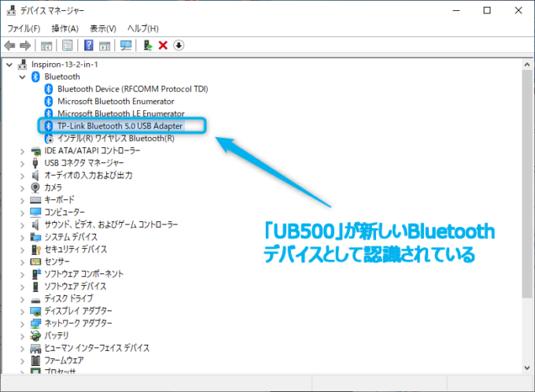Click the センサー category icon

point(35,262)
